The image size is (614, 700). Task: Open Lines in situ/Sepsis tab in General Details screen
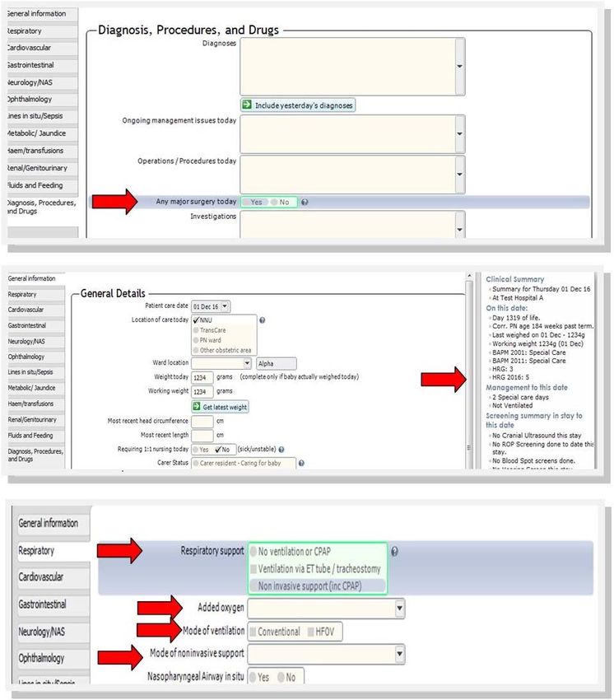36,372
